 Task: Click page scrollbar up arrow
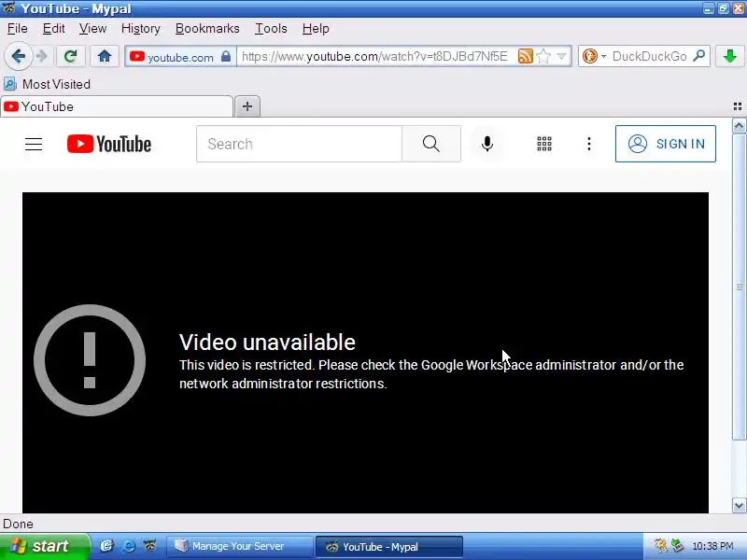739,126
